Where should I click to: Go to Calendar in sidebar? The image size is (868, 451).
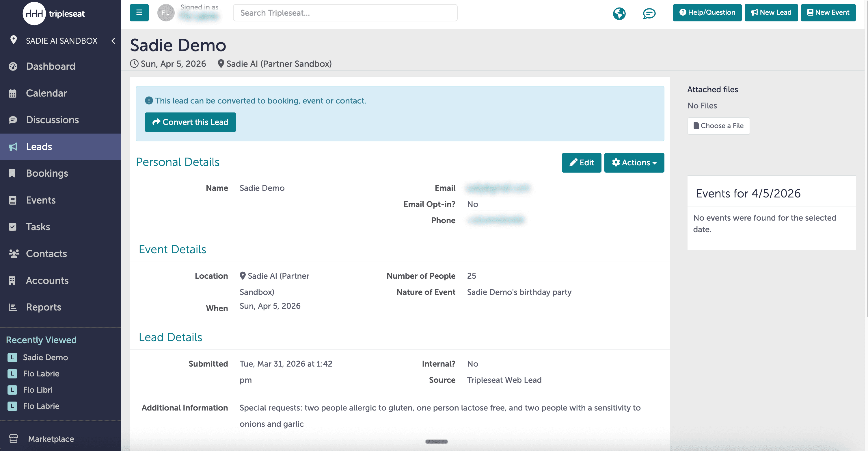coord(46,93)
